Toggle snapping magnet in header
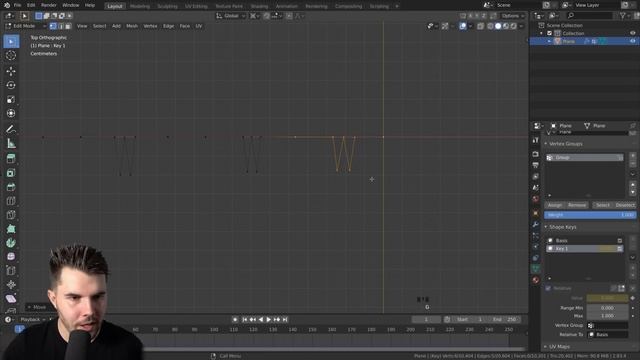The image size is (640, 360). [267, 16]
